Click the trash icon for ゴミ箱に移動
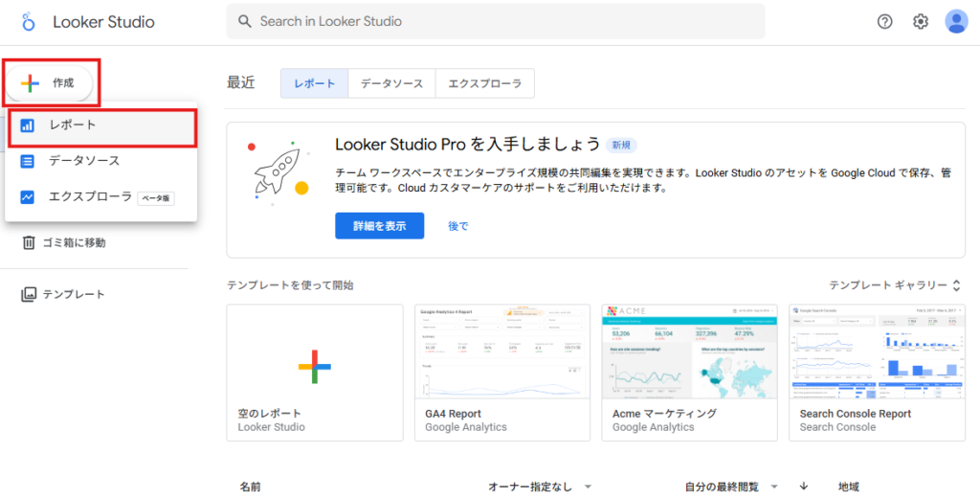Image resolution: width=980 pixels, height=499 pixels. [x=29, y=242]
